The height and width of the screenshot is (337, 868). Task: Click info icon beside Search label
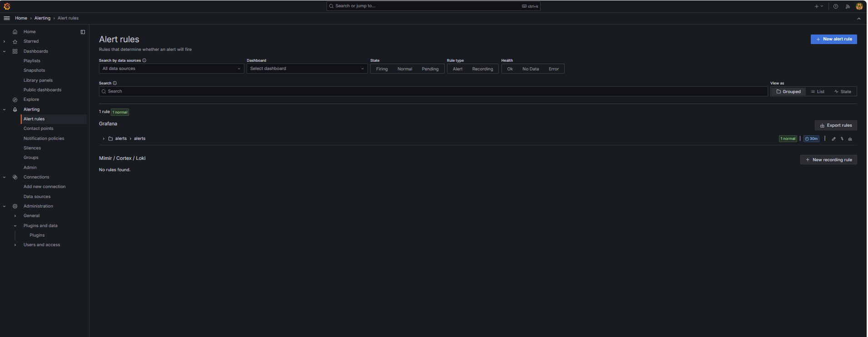115,83
